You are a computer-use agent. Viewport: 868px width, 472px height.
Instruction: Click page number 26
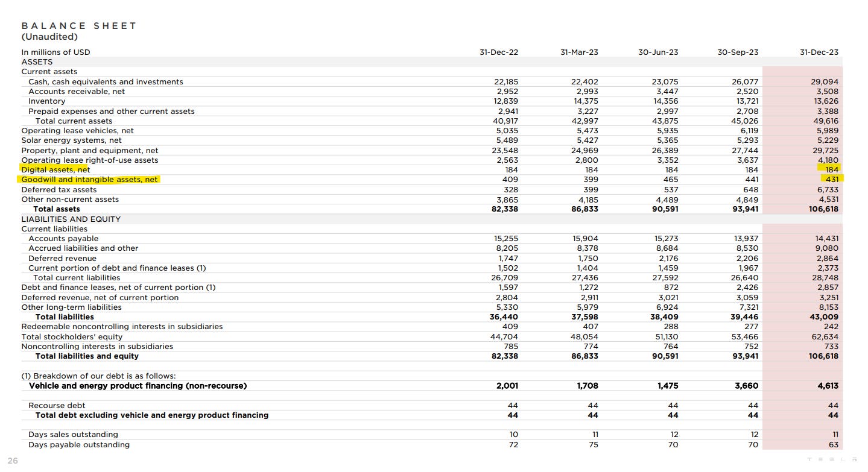13,461
